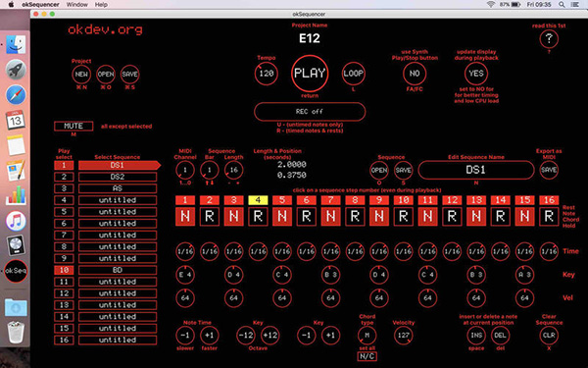Screen dimensions: 588x368
Task: Click the Project SAVE circle icon
Action: click(x=129, y=74)
